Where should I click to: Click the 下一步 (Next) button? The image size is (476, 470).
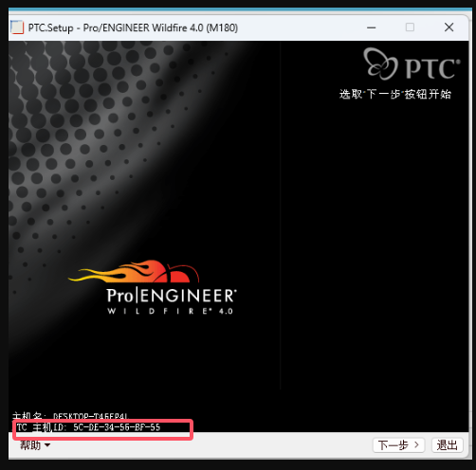[x=398, y=445]
